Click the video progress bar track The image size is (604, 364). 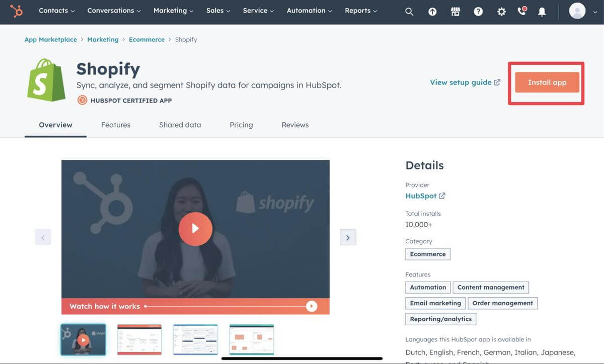225,306
